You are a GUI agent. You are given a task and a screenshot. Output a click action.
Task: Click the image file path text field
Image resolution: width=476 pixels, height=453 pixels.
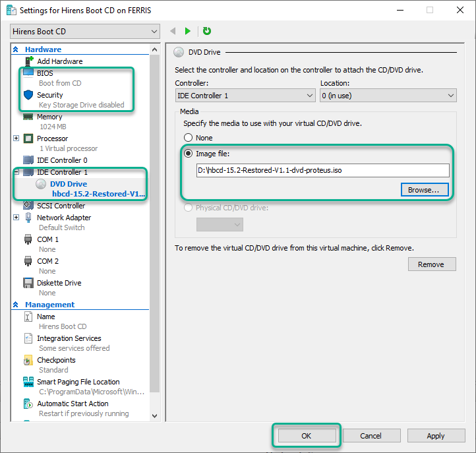pos(322,170)
